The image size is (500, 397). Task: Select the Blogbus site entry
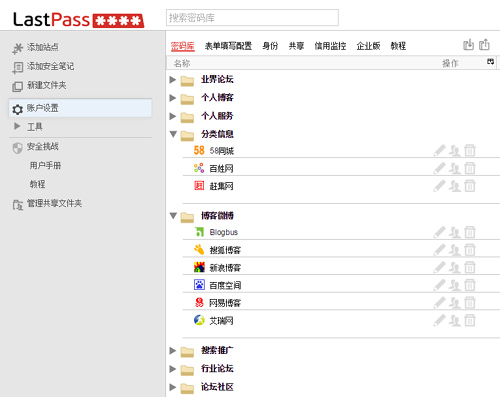click(x=224, y=232)
